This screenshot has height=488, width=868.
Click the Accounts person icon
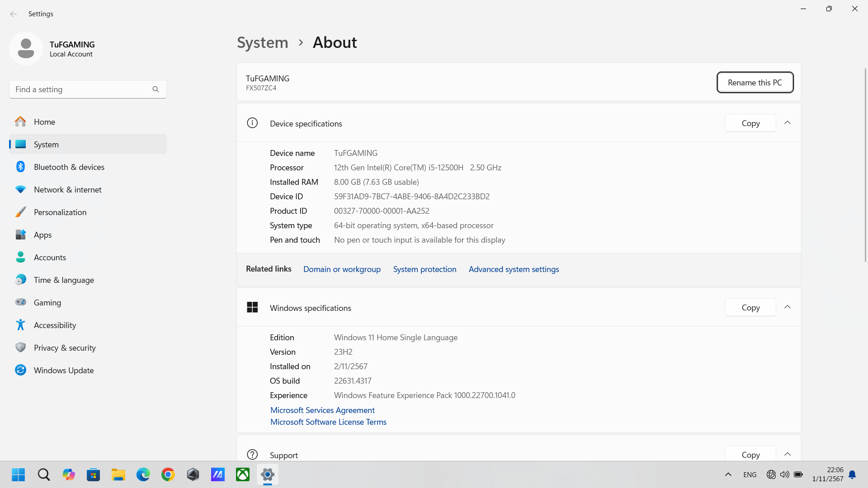(x=20, y=257)
